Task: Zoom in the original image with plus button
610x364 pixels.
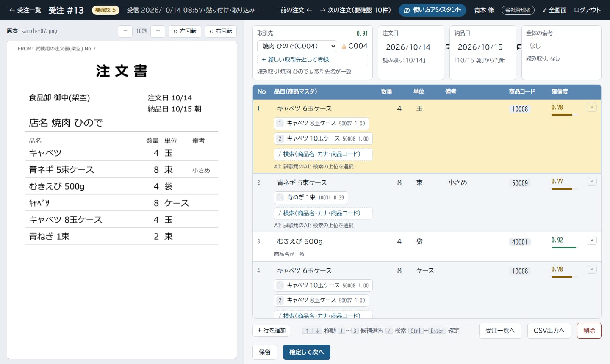Action: [158, 31]
